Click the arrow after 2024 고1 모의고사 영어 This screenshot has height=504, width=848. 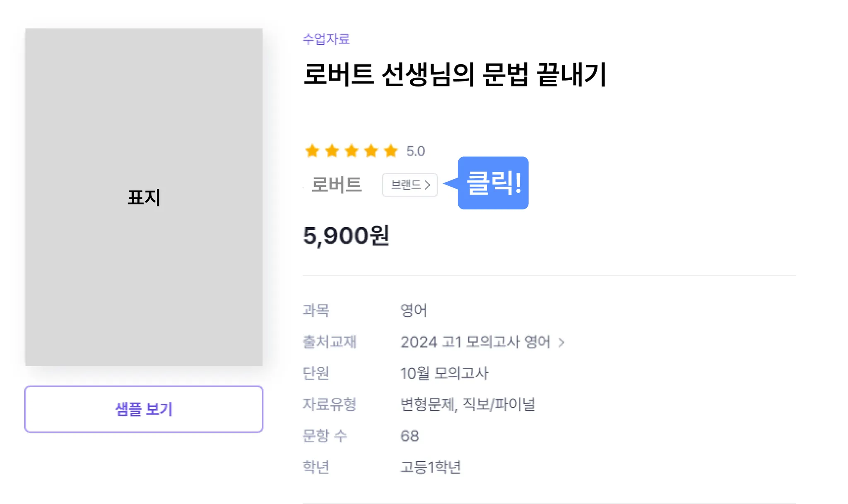(x=561, y=343)
